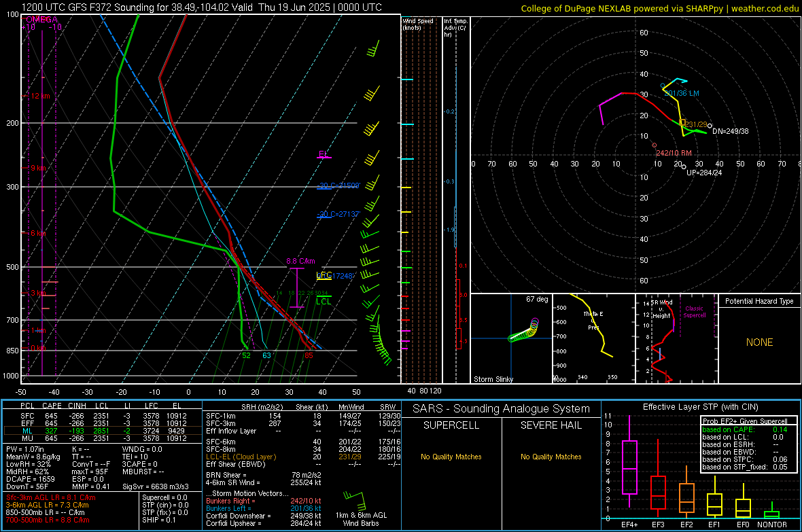Open the weather.cod.edu NEXLAB credit text
802x532 pixels.
(659, 8)
